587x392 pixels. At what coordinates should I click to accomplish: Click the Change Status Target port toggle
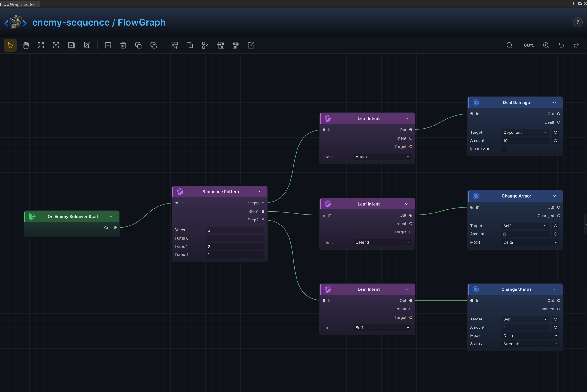pos(555,319)
